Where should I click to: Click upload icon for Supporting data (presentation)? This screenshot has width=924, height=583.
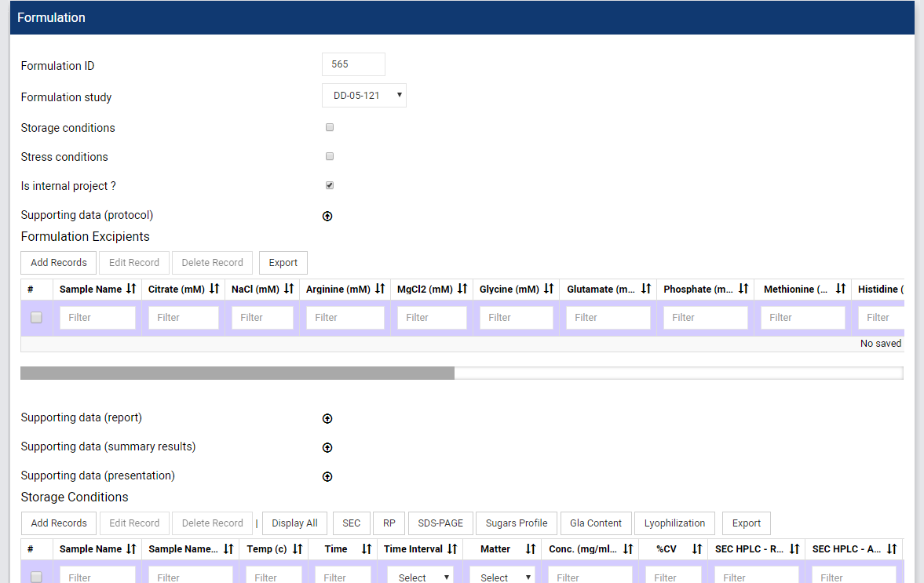[x=327, y=476]
